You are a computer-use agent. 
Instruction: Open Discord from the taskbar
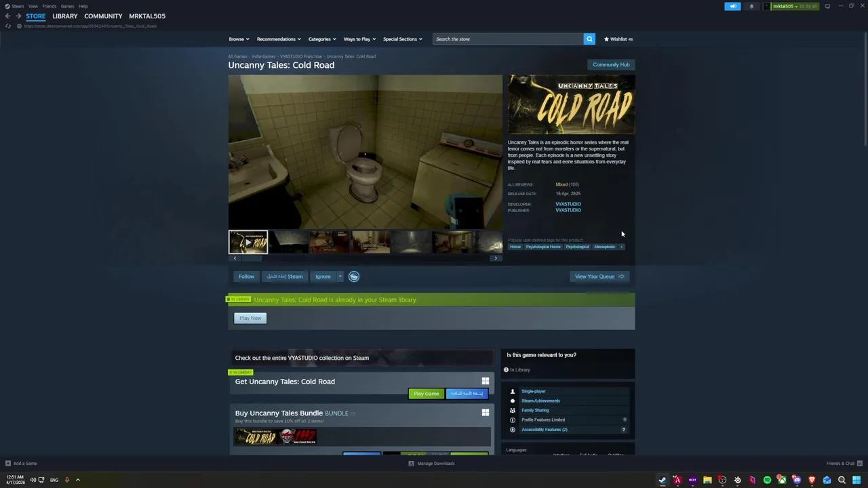(797, 480)
